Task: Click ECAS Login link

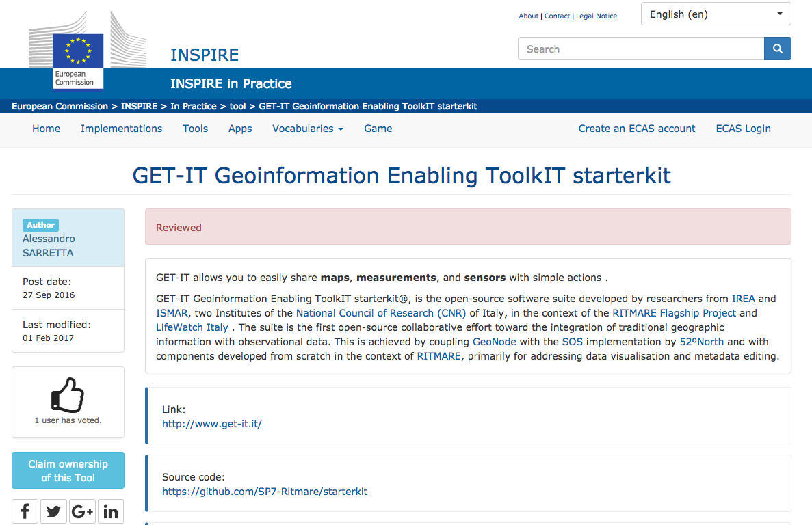Action: (x=743, y=129)
